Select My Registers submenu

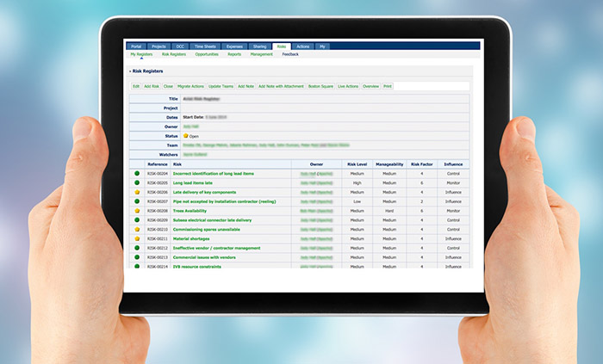141,54
